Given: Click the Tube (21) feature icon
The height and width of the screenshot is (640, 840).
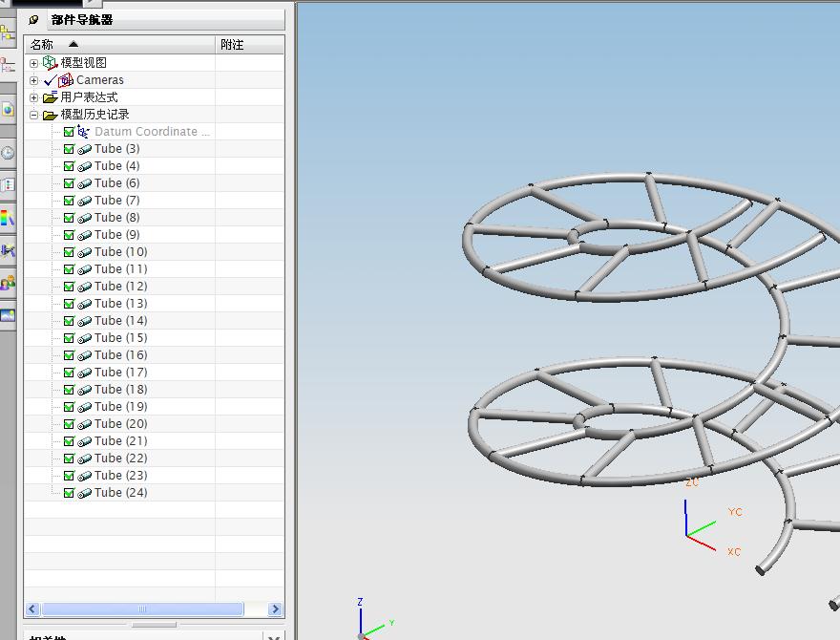Looking at the screenshot, I should [x=84, y=441].
